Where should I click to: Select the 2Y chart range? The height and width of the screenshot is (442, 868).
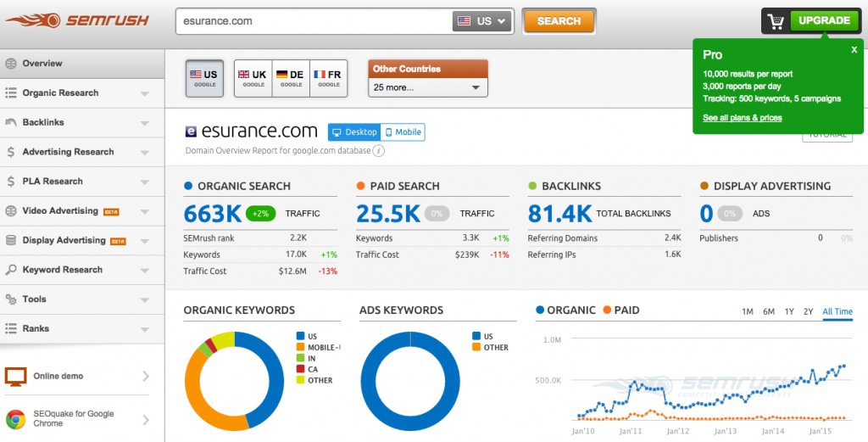pyautogui.click(x=808, y=312)
